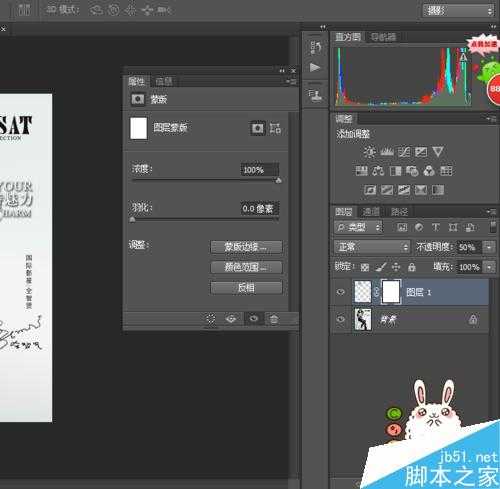
Task: Click the 蒙版边缘 button
Action: click(246, 247)
